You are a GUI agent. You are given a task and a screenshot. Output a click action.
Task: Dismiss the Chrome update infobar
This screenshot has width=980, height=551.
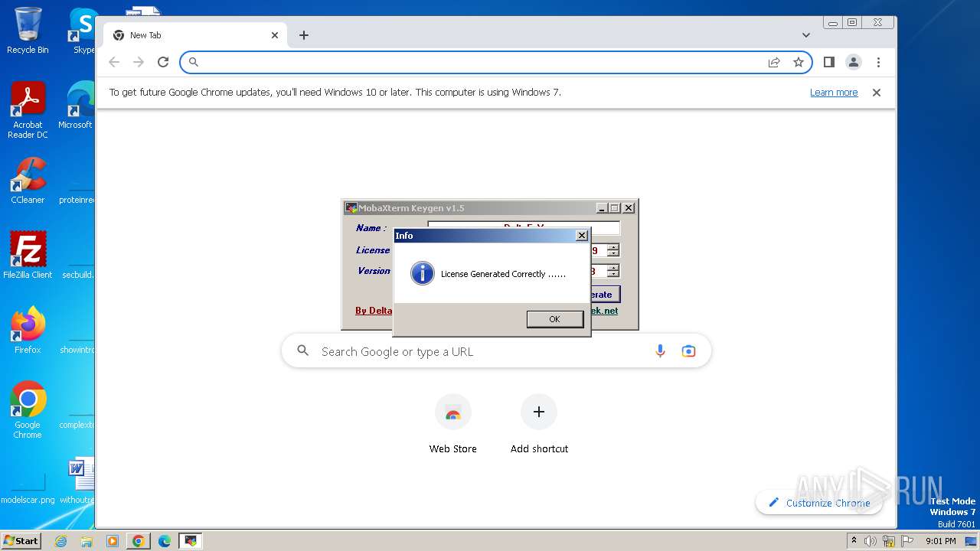point(877,93)
